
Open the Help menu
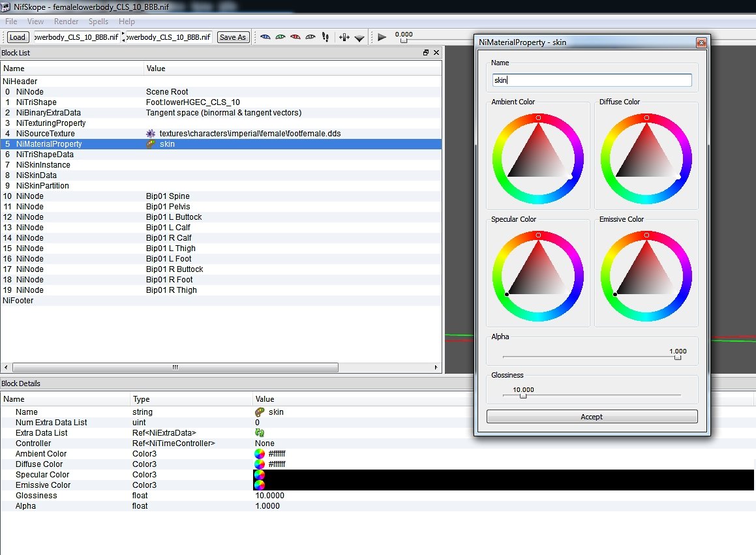pos(127,22)
